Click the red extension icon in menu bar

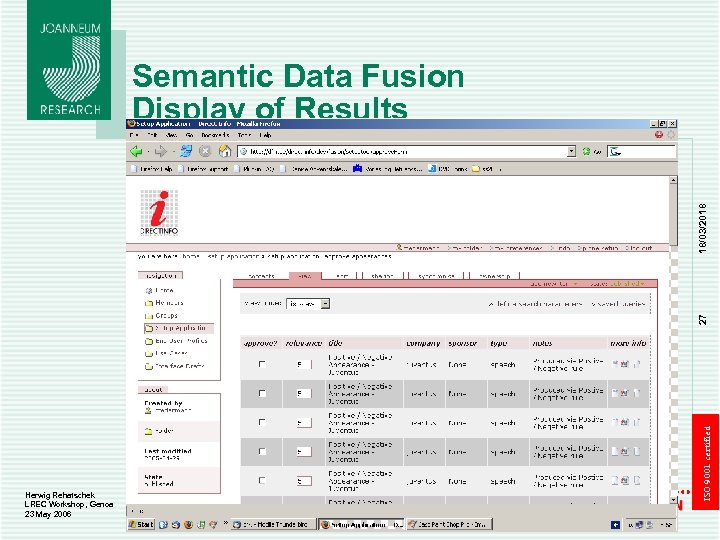click(659, 135)
